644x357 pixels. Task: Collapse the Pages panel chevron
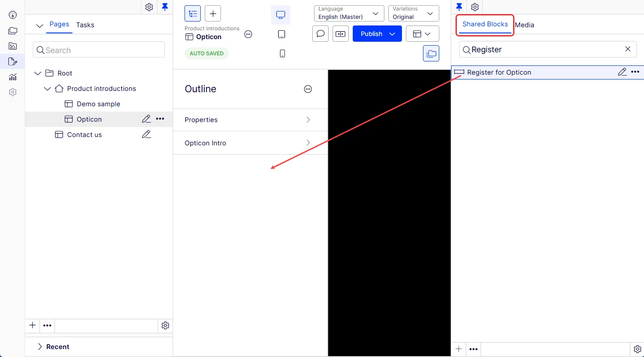click(x=40, y=25)
